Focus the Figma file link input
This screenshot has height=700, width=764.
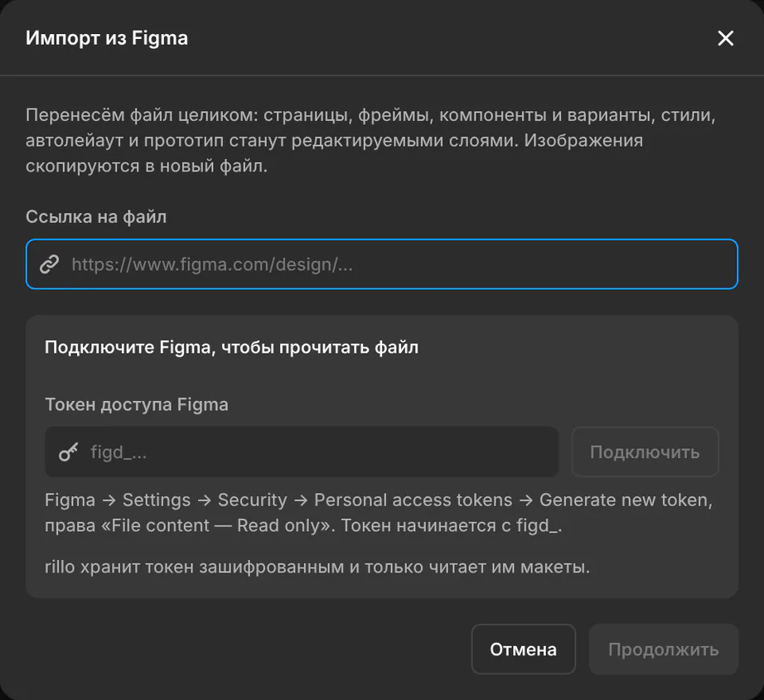point(382,264)
